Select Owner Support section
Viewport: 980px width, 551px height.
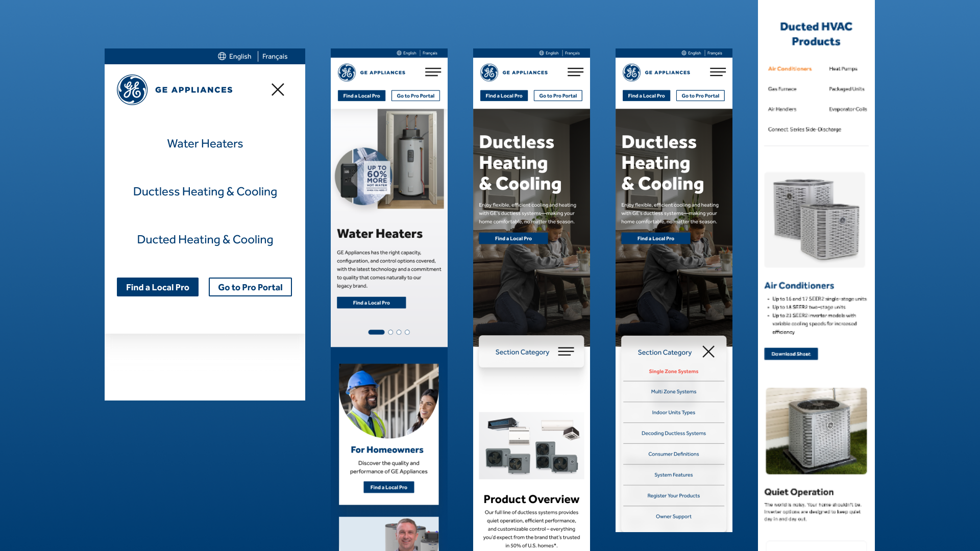pyautogui.click(x=673, y=516)
